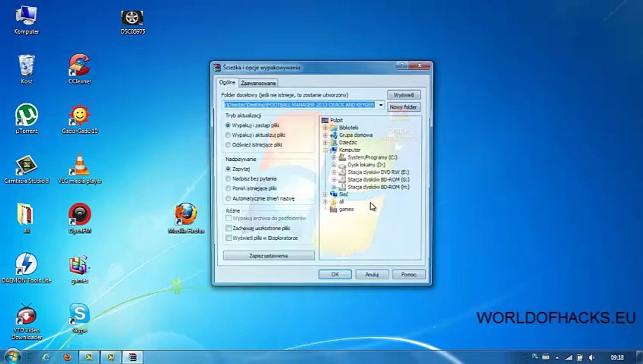The width and height of the screenshot is (643, 364).
Task: Cancel the dialog with Anuluj
Action: coord(372,274)
